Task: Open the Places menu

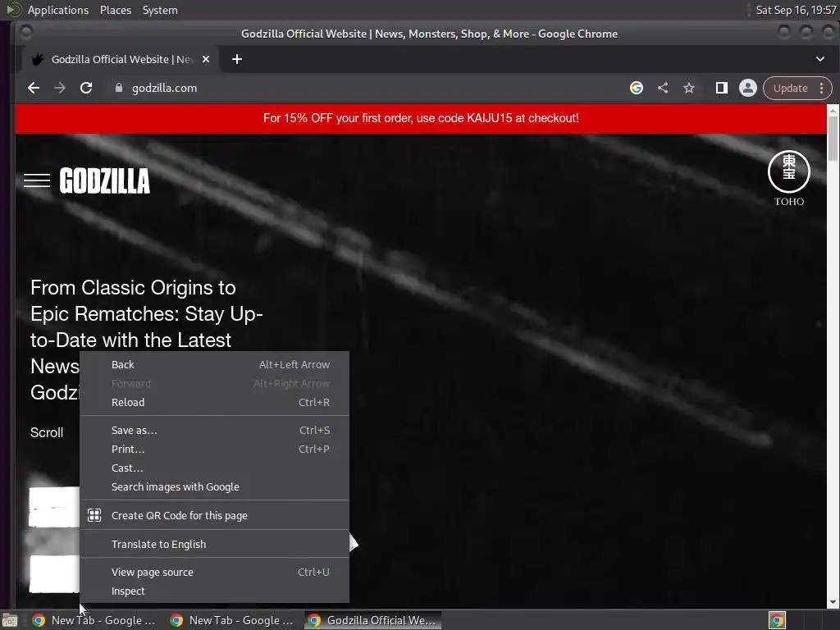Action: coord(115,10)
